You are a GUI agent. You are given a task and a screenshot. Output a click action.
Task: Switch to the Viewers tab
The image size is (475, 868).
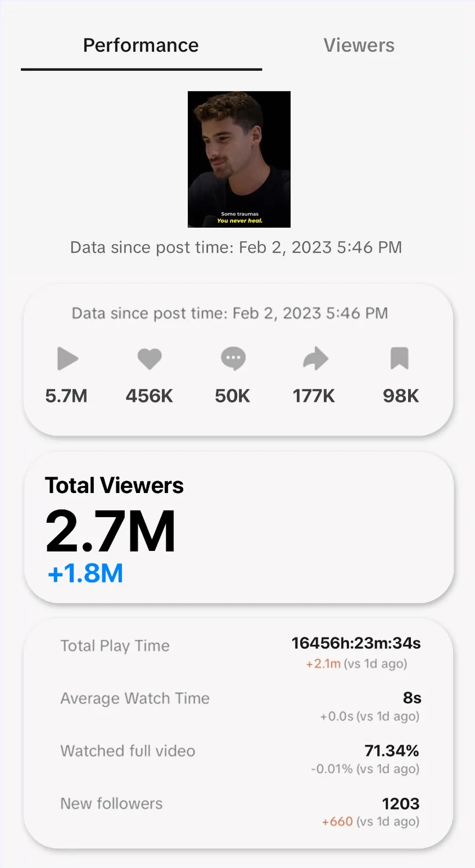coord(359,46)
